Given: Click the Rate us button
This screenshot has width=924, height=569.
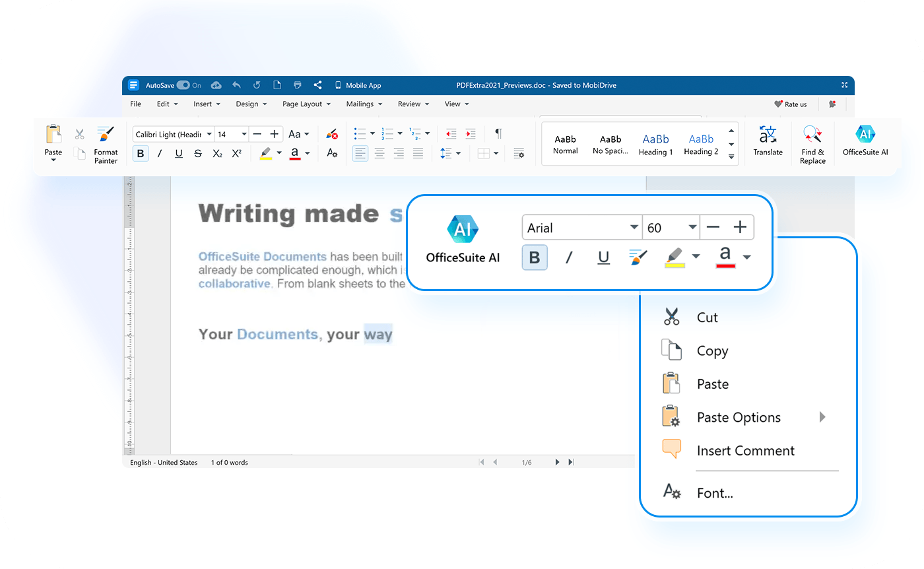Looking at the screenshot, I should 791,104.
